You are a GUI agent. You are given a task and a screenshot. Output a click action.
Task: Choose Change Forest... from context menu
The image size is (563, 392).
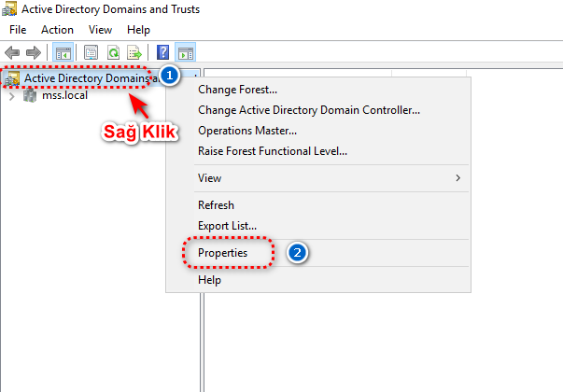click(x=318, y=90)
